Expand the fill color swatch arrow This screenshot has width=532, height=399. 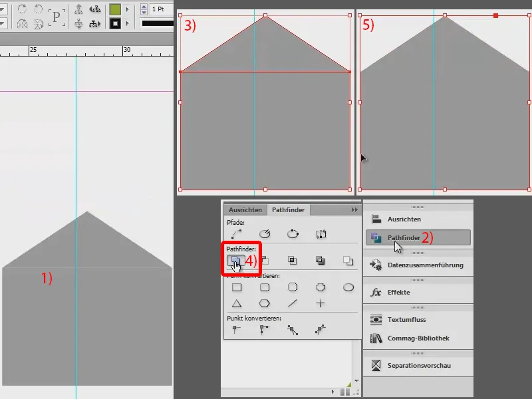[x=128, y=9]
